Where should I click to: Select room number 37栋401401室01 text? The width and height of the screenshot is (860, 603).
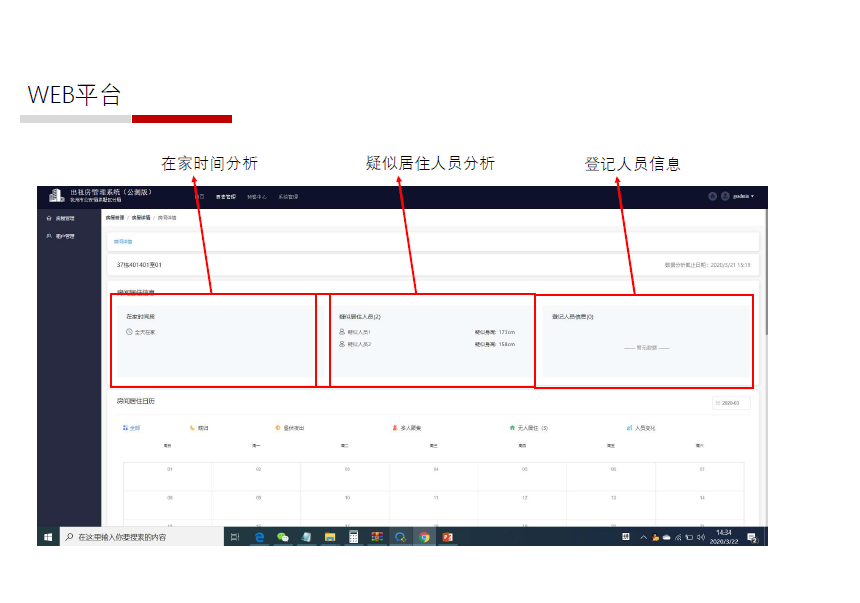139,264
